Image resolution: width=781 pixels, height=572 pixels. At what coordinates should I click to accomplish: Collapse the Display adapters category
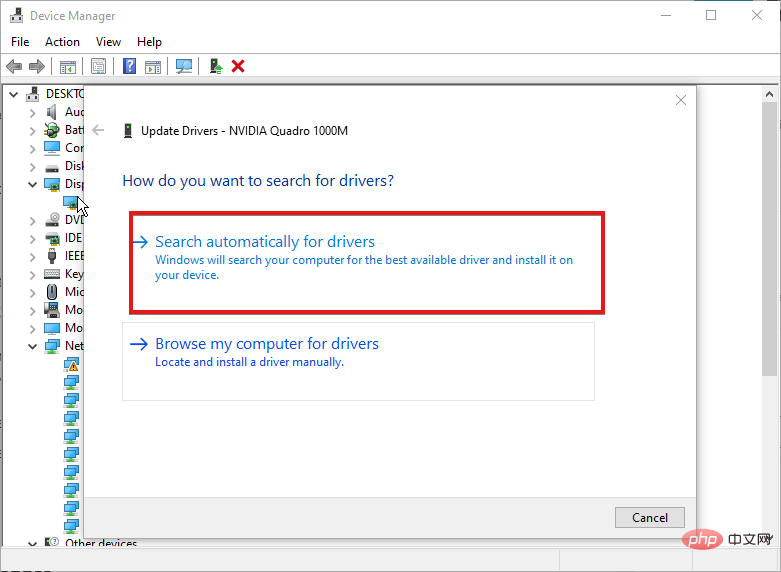pos(32,185)
